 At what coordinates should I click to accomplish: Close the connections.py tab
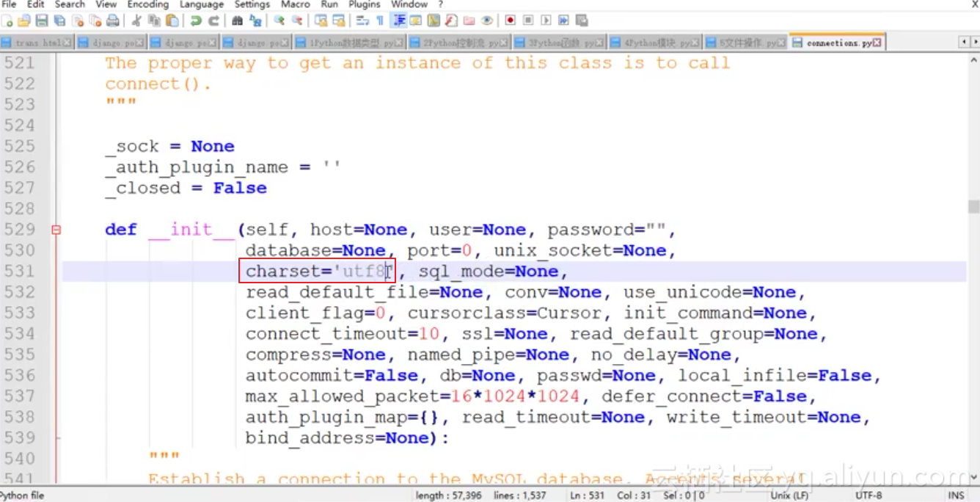pyautogui.click(x=877, y=43)
